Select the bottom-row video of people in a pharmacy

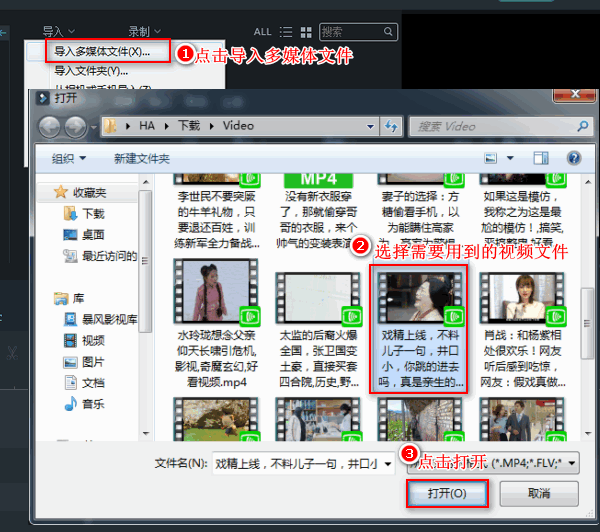pyautogui.click(x=318, y=419)
